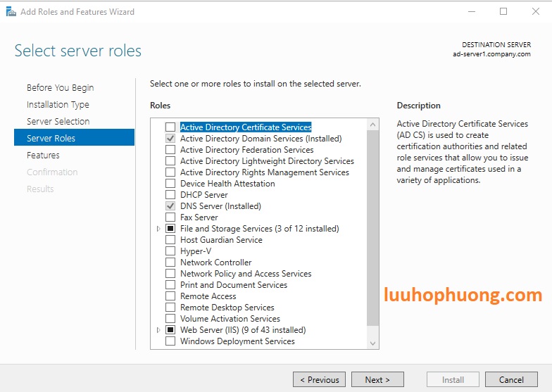Image resolution: width=552 pixels, height=392 pixels.
Task: Enable the DHCP Server role checkbox
Action: click(x=170, y=195)
